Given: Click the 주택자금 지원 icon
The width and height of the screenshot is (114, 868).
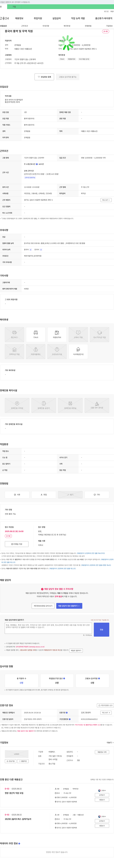Looking at the screenshot, I should click(x=14, y=351).
